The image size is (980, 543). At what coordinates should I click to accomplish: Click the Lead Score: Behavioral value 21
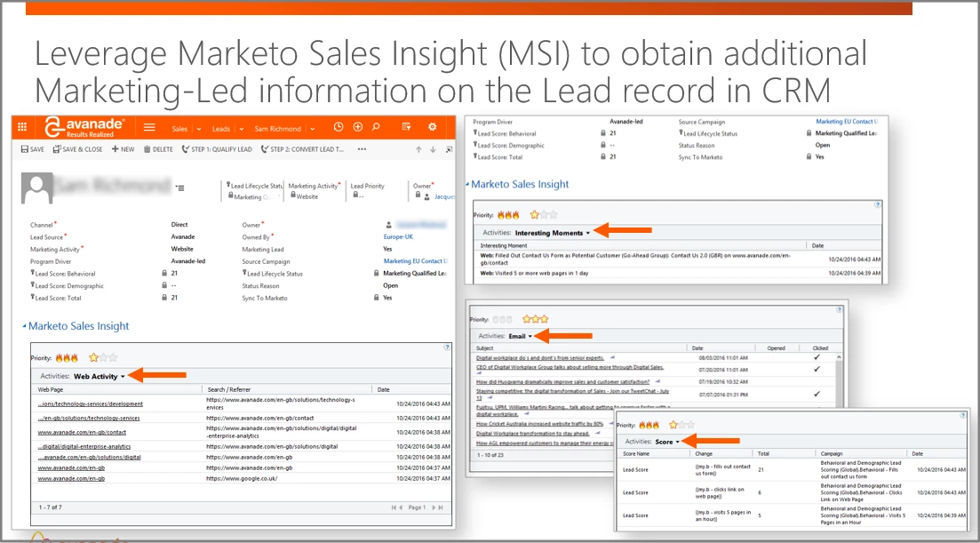tap(174, 273)
